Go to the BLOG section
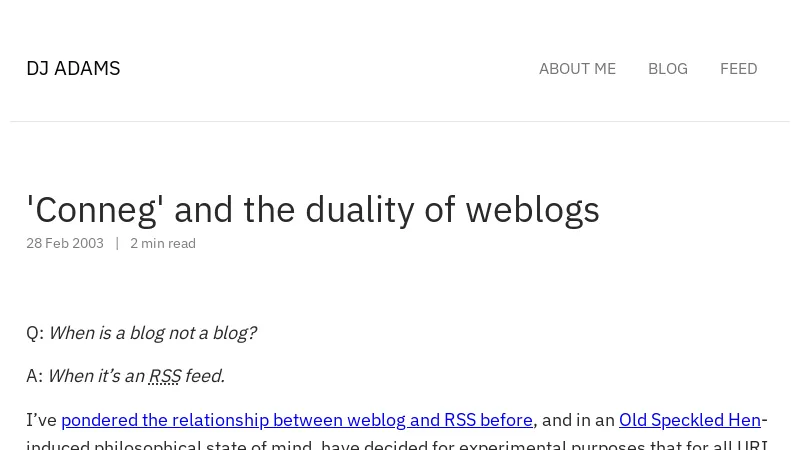 pos(667,68)
